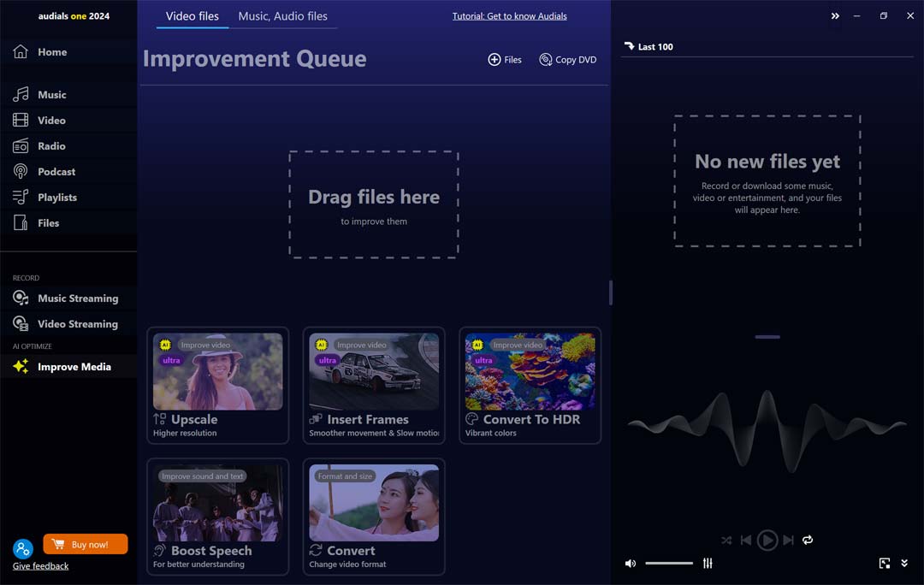
Task: Toggle repeat mode
Action: (807, 540)
